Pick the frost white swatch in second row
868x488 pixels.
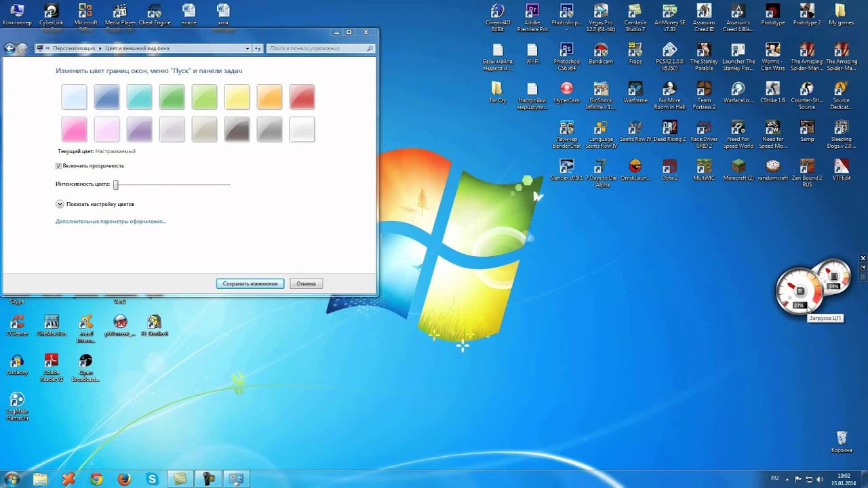pyautogui.click(x=302, y=129)
